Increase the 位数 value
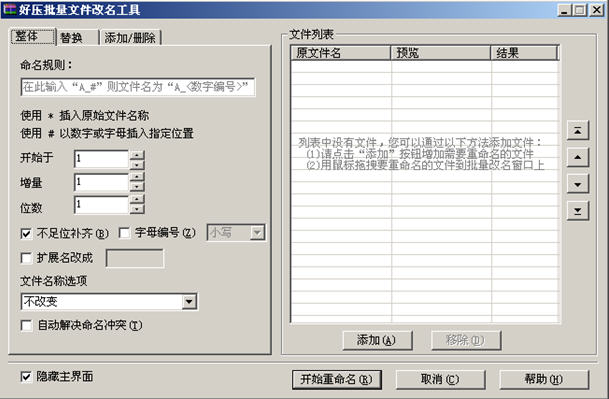 (x=137, y=200)
